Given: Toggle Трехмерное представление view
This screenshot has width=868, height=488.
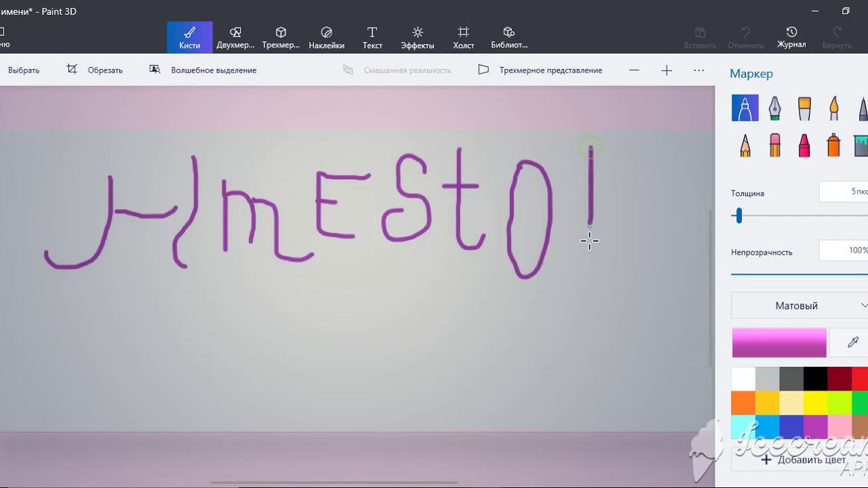Looking at the screenshot, I should pyautogui.click(x=540, y=70).
